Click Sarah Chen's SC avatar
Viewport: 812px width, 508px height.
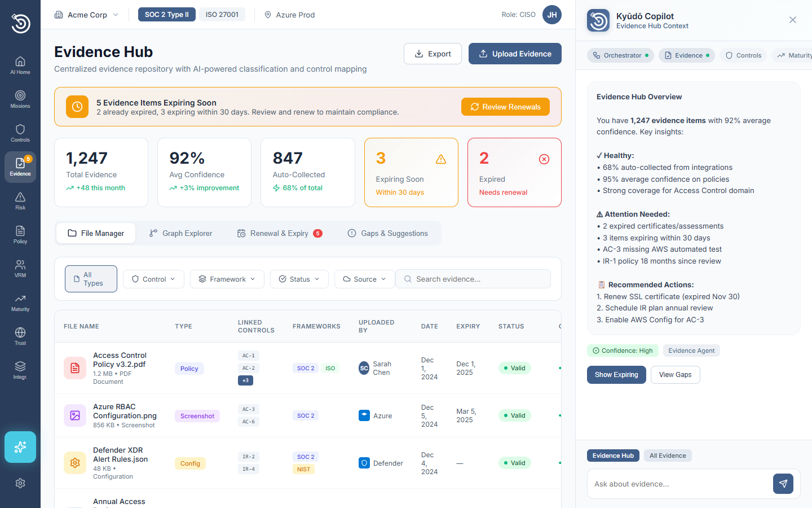(364, 368)
